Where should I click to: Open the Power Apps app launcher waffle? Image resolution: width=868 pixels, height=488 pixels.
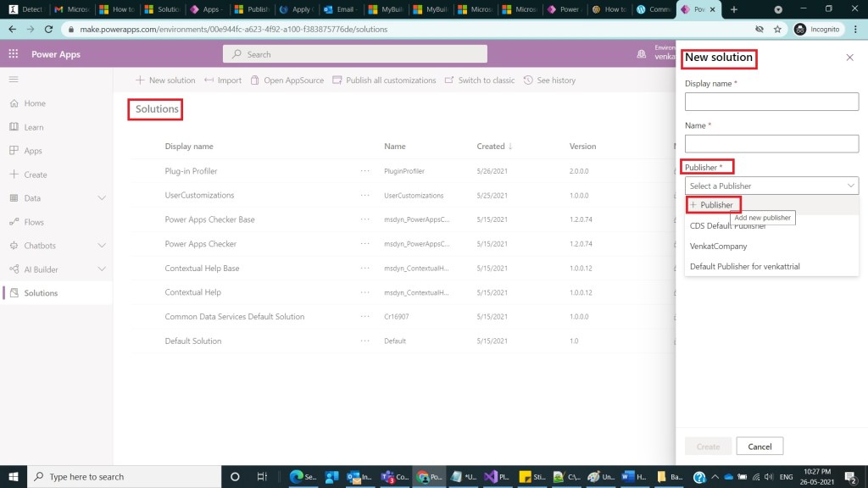(x=14, y=53)
